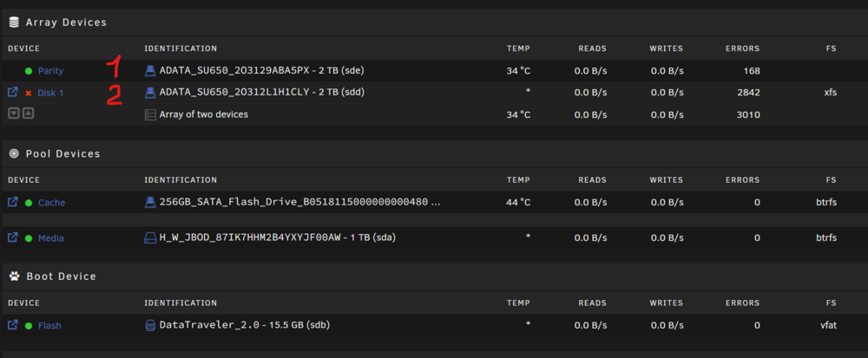Click the 44 °C temperature for Cache
The height and width of the screenshot is (358, 868).
(518, 203)
